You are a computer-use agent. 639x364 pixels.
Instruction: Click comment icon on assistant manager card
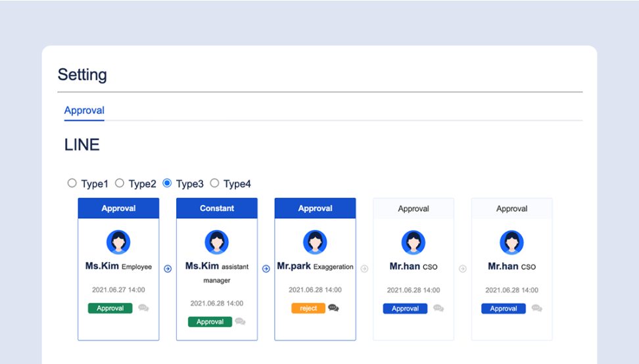(240, 321)
